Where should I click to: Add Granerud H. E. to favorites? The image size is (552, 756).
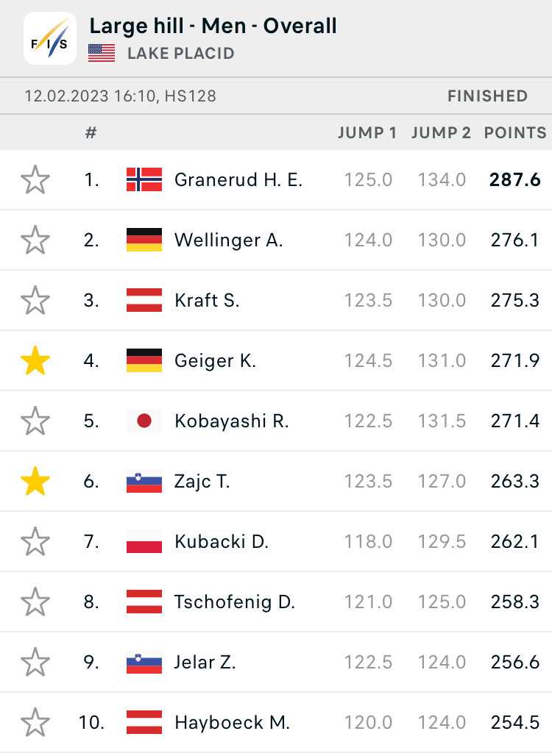[x=35, y=179]
